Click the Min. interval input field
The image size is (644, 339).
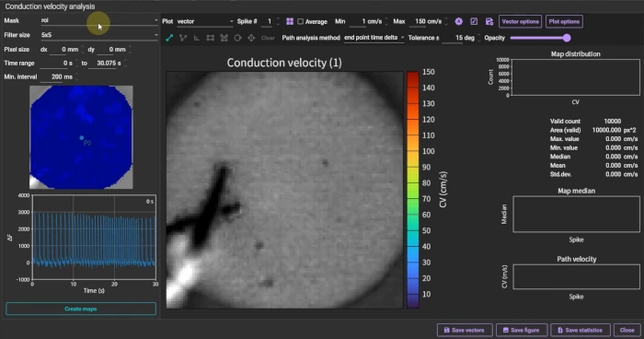coord(57,77)
